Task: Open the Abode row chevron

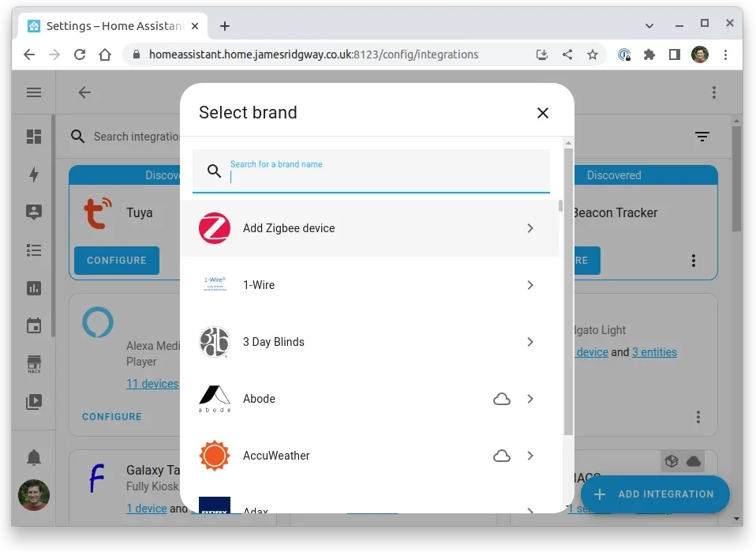Action: [530, 399]
